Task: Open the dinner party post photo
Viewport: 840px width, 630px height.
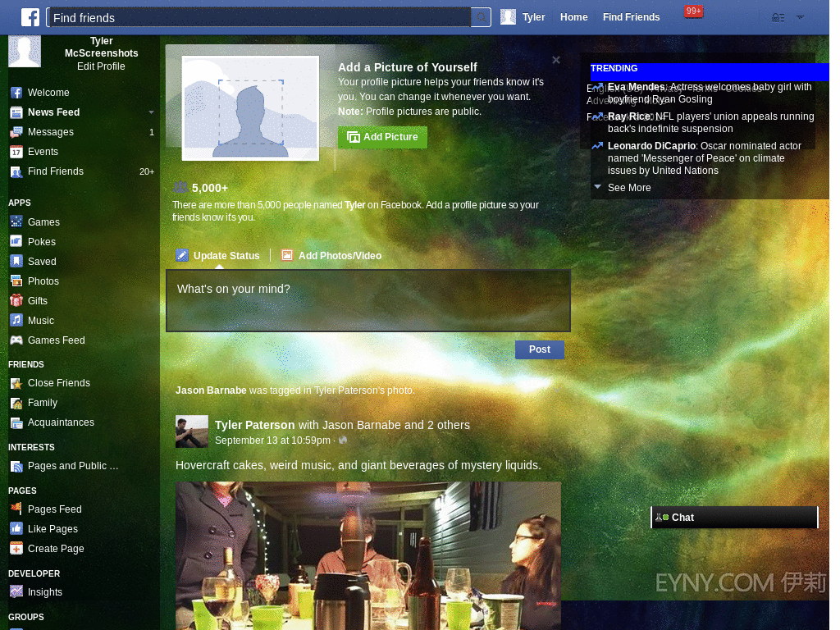Action: (368, 555)
